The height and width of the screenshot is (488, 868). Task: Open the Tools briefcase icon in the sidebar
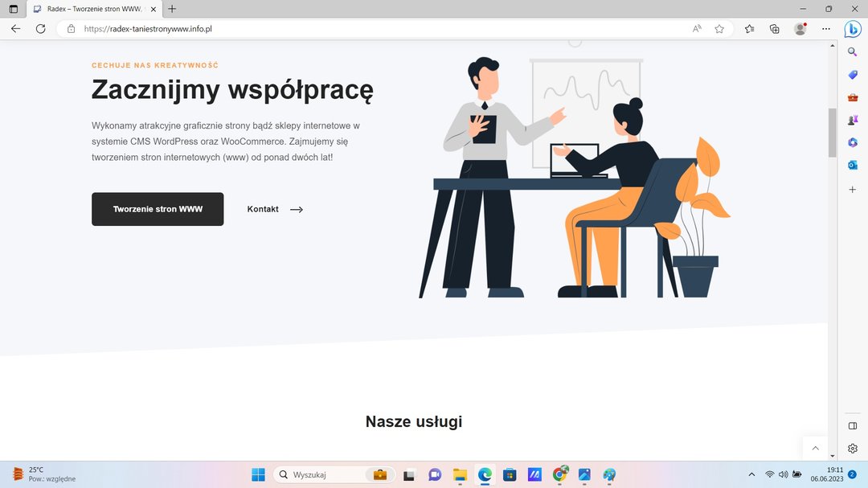[x=853, y=97]
